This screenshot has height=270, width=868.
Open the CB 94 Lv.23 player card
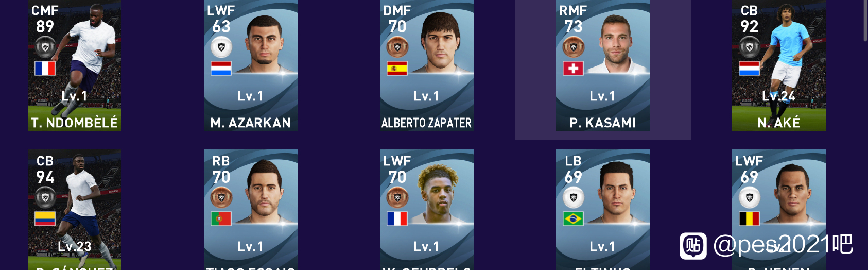click(75, 210)
